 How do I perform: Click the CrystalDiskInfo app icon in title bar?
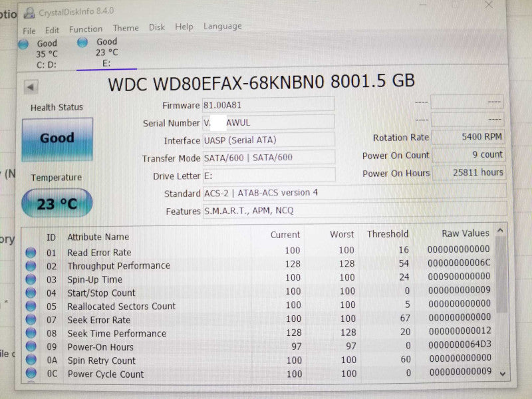tap(29, 13)
